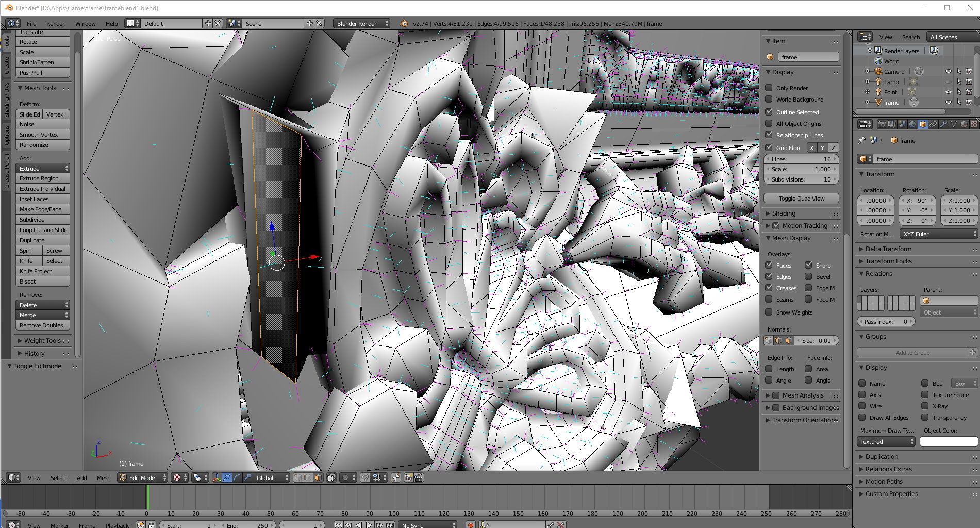The height and width of the screenshot is (528, 980).
Task: Toggle restrict selectability arrow for Camera
Action: [x=959, y=72]
